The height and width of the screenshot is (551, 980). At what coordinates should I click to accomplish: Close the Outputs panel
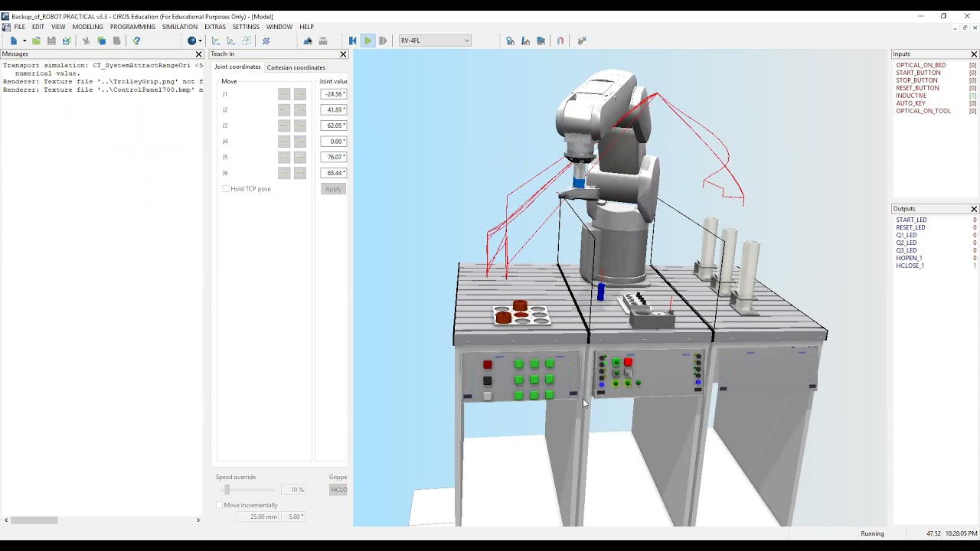click(974, 209)
